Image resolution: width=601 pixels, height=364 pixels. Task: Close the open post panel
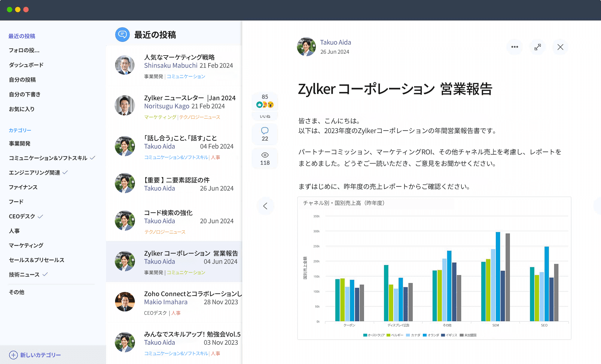coord(560,47)
